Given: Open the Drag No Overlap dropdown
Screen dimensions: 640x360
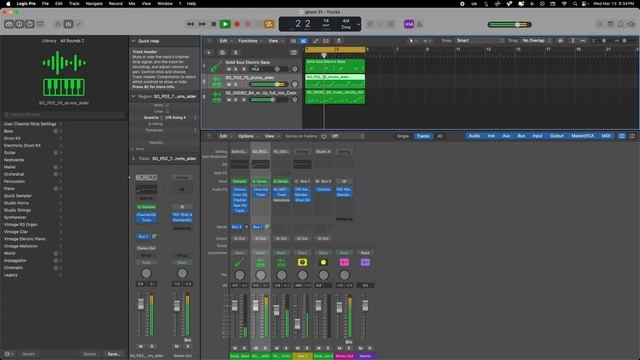Looking at the screenshot, I should 537,41.
